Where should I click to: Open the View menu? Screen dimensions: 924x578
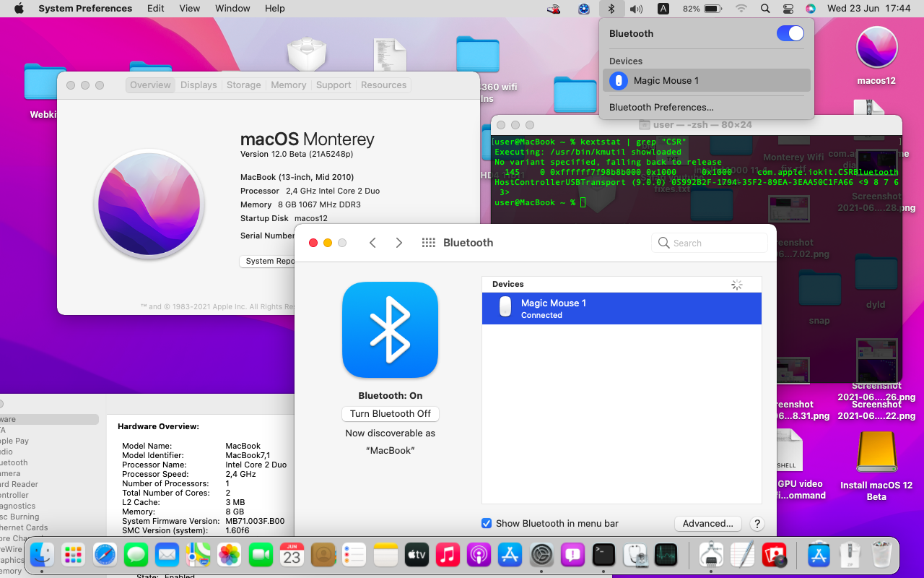click(x=190, y=9)
